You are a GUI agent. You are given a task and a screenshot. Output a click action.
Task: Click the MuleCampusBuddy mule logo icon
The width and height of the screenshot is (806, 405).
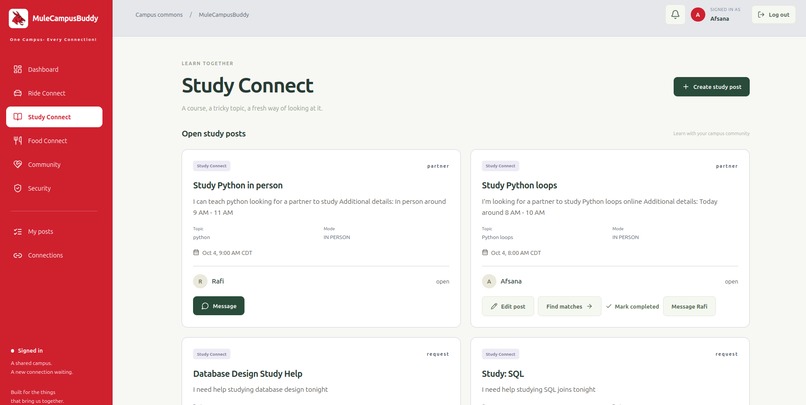click(x=18, y=19)
